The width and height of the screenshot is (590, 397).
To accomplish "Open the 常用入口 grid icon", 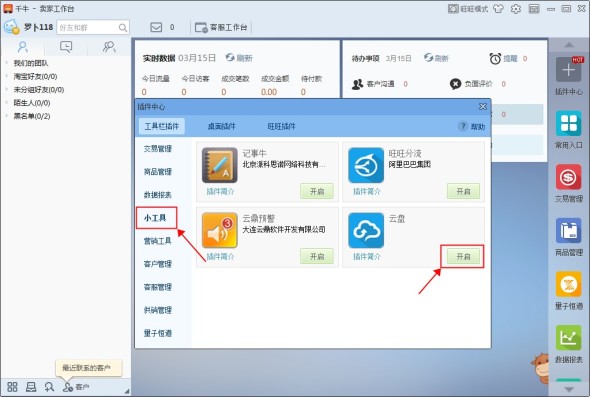I will click(569, 123).
